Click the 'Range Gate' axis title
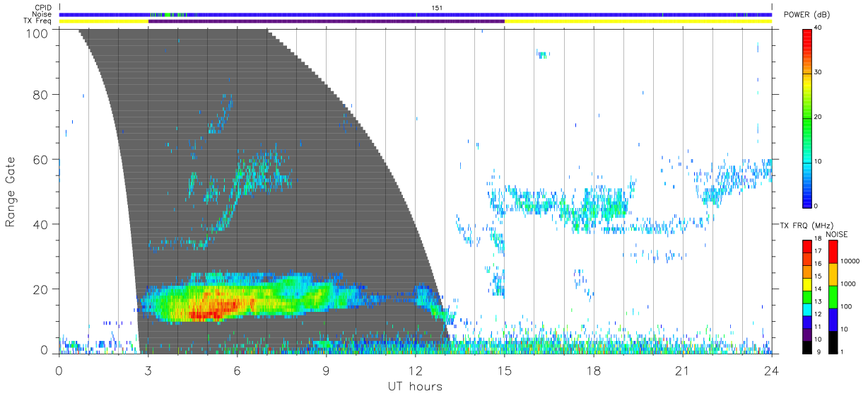Screen dimensions: 868x401 point(11,192)
